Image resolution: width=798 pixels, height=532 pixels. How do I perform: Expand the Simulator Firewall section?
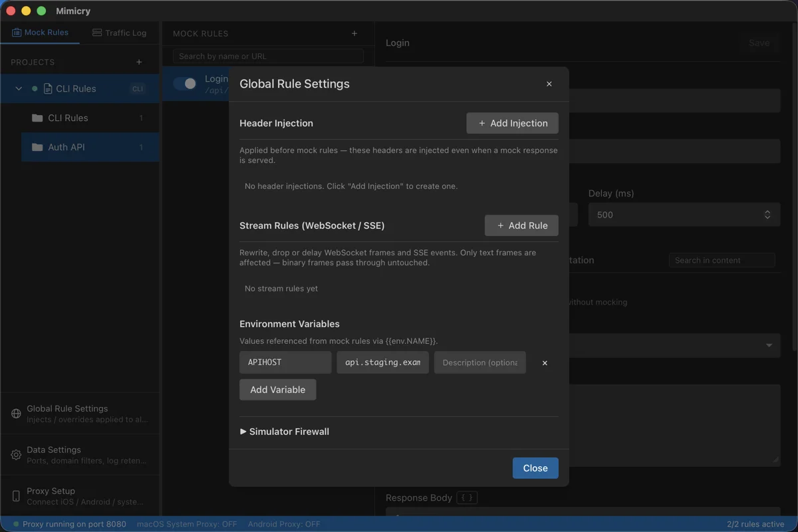coord(285,432)
